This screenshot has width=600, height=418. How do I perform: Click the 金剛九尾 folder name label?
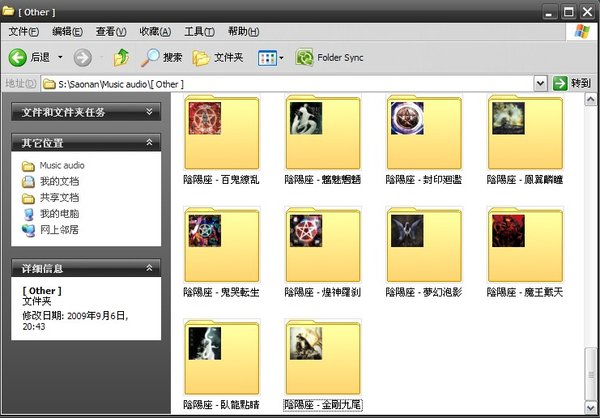tap(323, 405)
